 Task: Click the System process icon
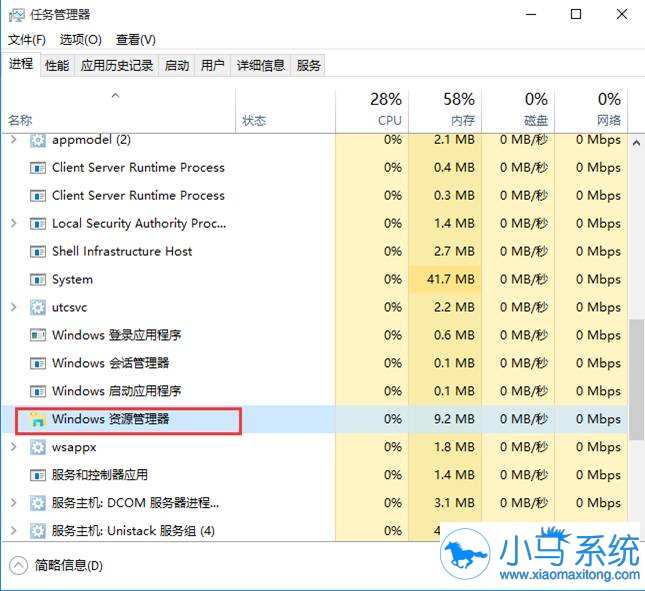click(37, 280)
